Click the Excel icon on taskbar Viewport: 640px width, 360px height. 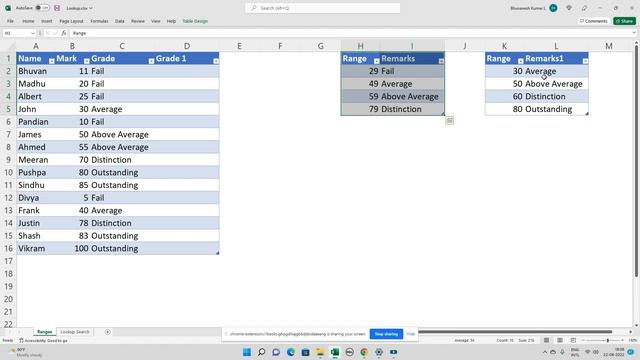(335, 352)
